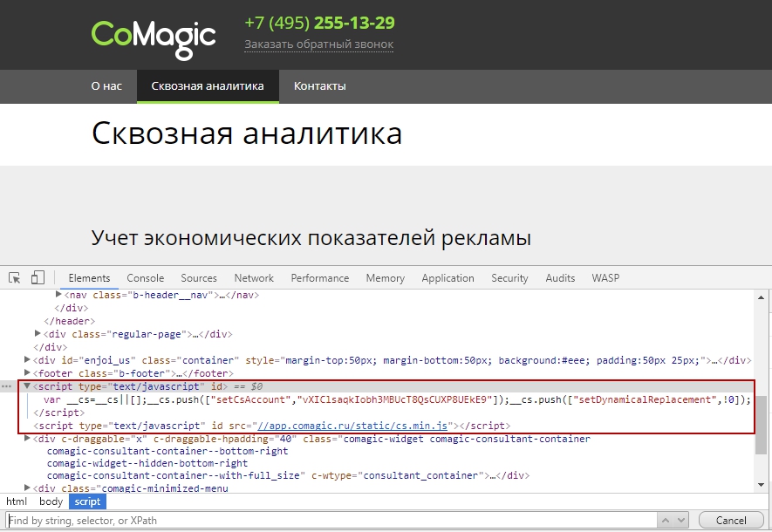Go to previous search result arrow
This screenshot has height=532, width=772.
(666, 520)
